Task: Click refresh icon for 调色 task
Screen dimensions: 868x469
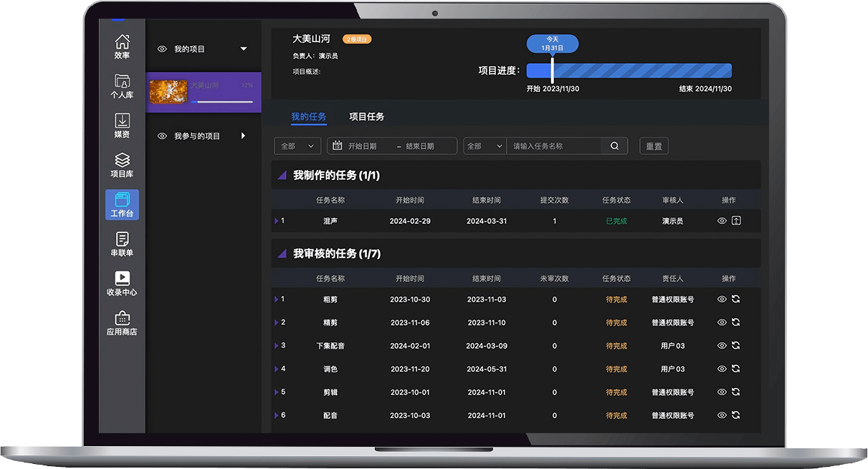Action: 735,369
